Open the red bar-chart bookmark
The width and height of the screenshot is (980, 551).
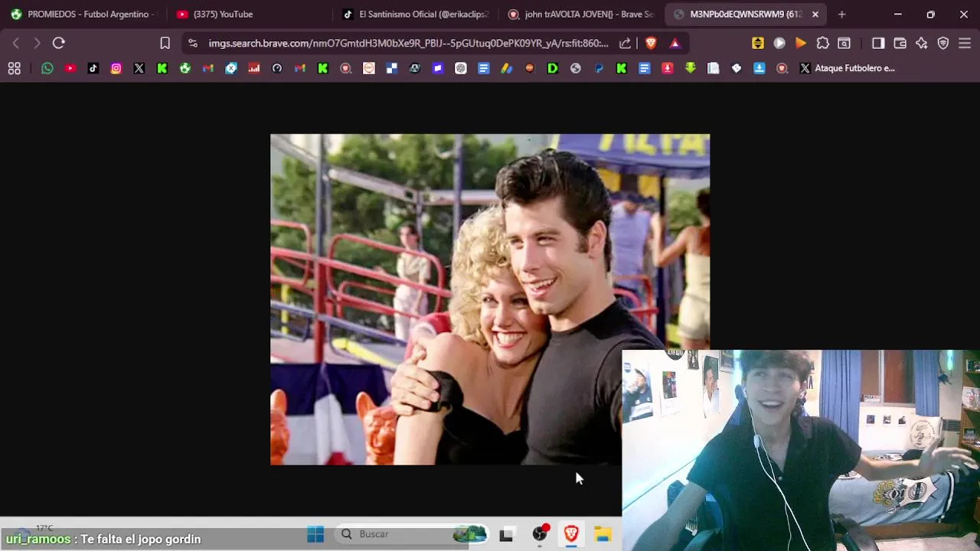point(254,68)
